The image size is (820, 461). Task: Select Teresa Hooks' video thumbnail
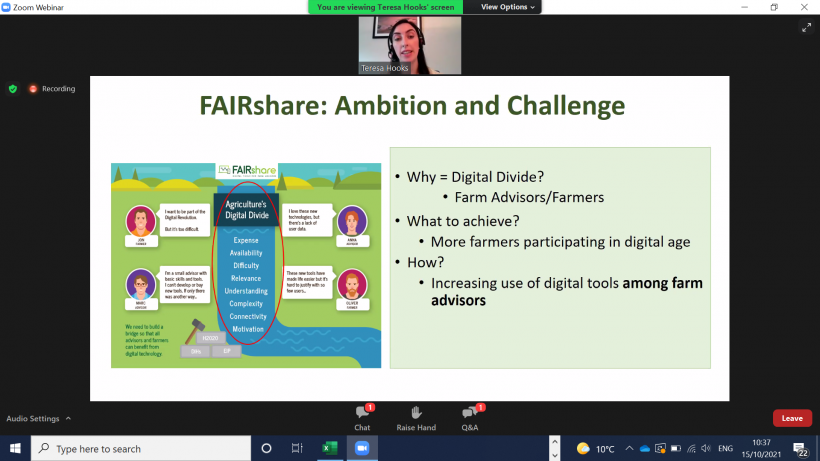coord(410,45)
